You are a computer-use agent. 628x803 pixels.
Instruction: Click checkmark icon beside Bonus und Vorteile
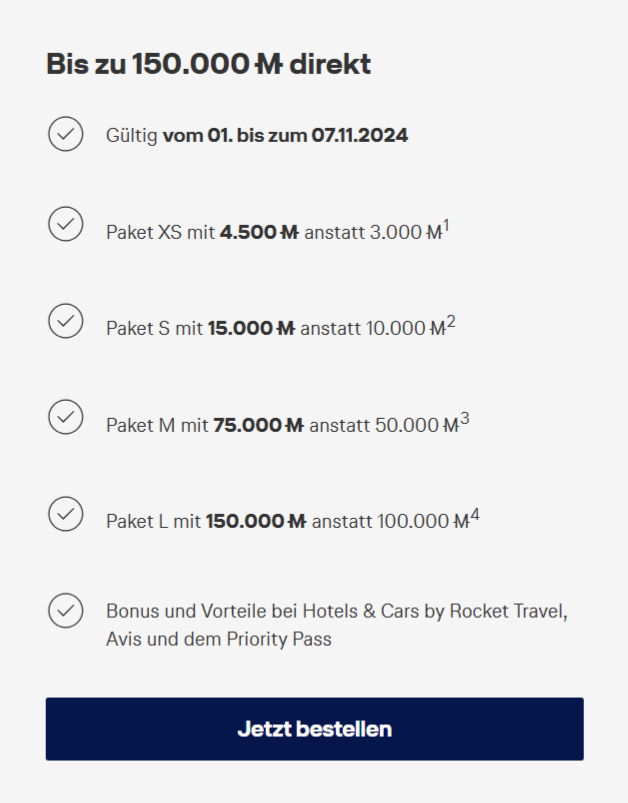(66, 610)
